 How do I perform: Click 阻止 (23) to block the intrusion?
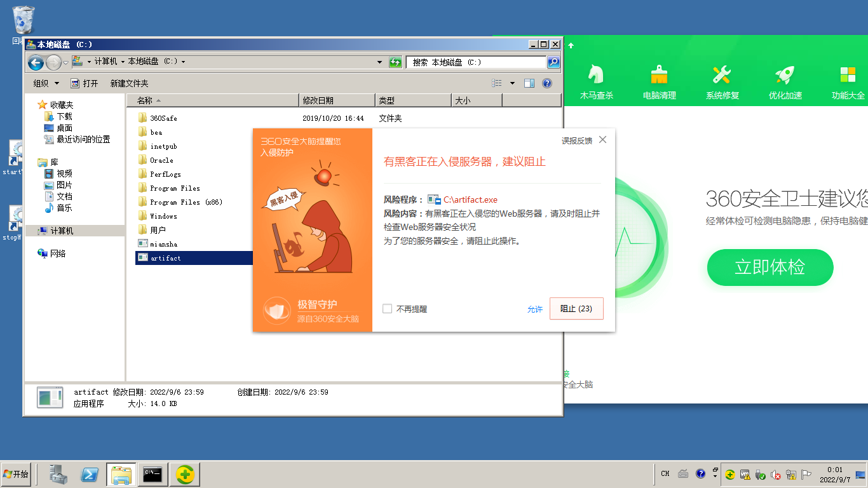[576, 309]
